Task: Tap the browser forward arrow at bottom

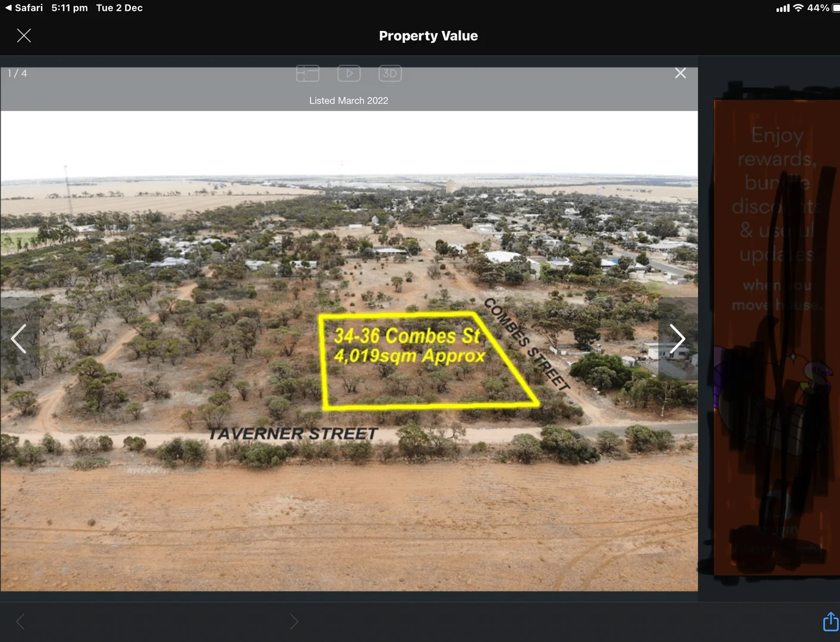Action: click(294, 622)
